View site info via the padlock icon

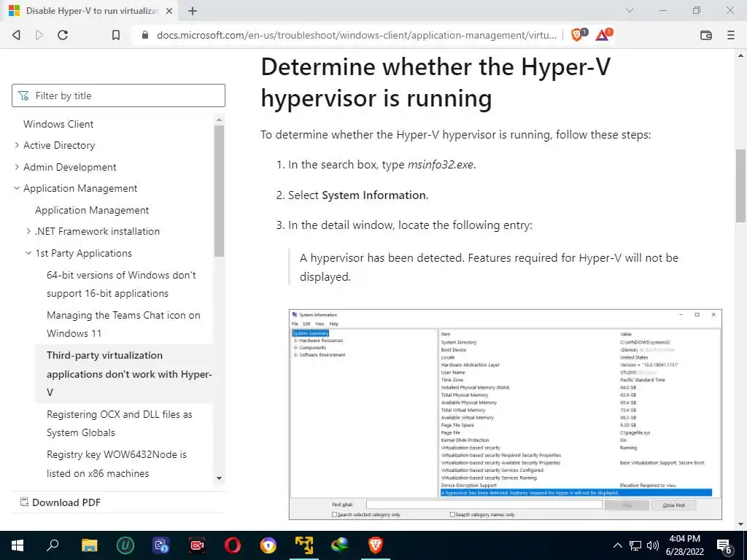(145, 35)
